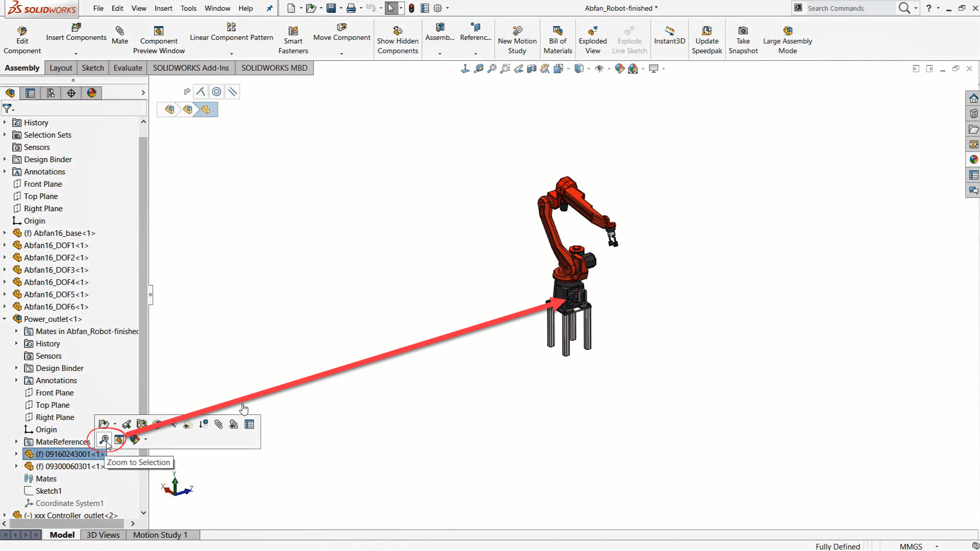
Task: Open the PropertyManager tab icon
Action: pyautogui.click(x=30, y=93)
